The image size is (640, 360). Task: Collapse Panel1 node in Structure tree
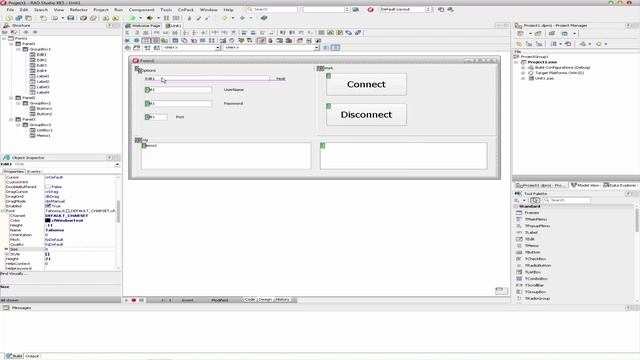[11, 44]
